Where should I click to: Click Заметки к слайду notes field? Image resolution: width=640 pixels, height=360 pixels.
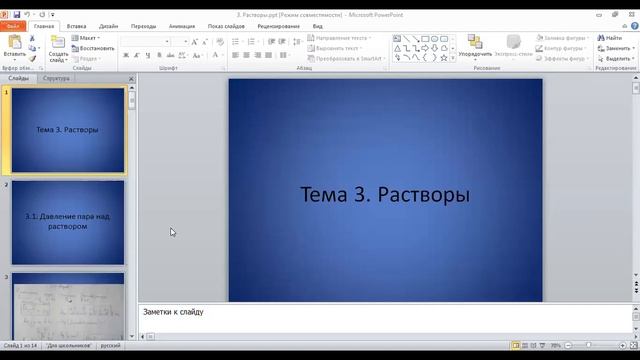tap(385, 318)
